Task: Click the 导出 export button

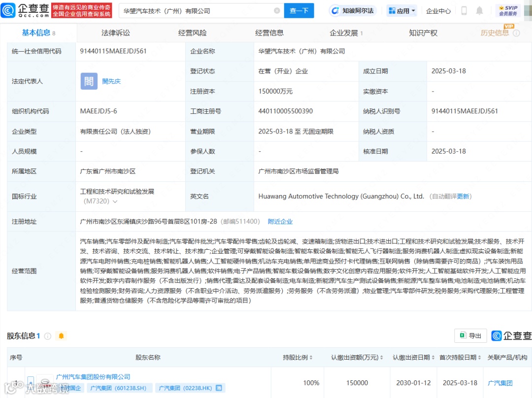Action: pos(470,335)
